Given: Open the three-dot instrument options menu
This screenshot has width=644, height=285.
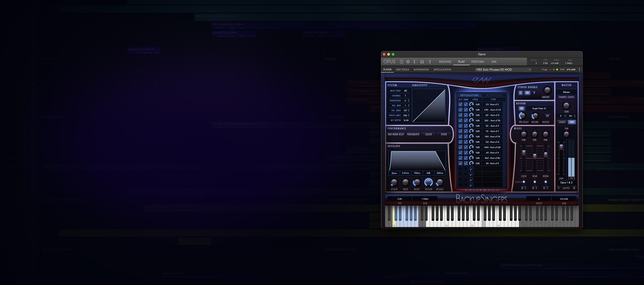Looking at the screenshot, I should 579,70.
